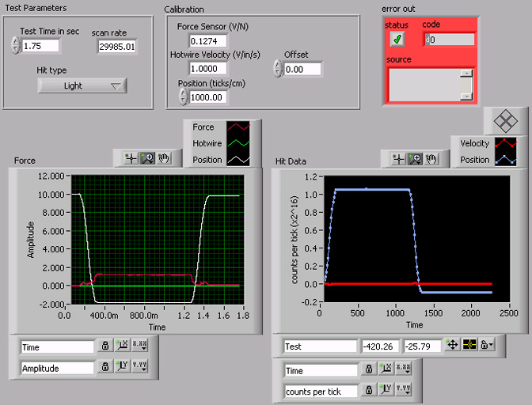Viewport: 532px width, 405px height.
Task: Select the pan hand tool on Hit Data palette
Action: (431, 159)
